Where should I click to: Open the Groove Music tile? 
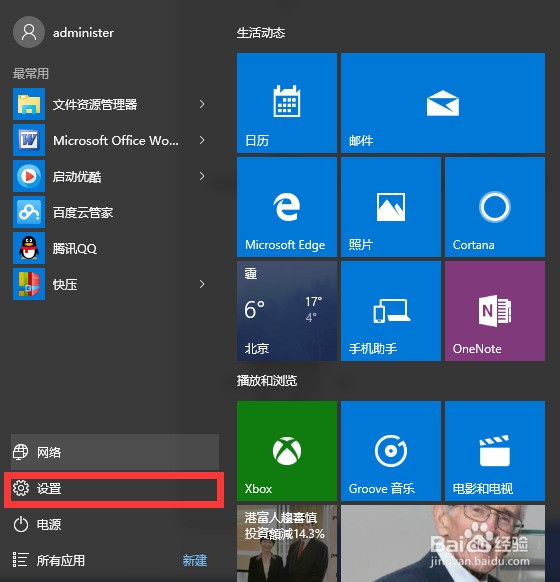point(391,451)
